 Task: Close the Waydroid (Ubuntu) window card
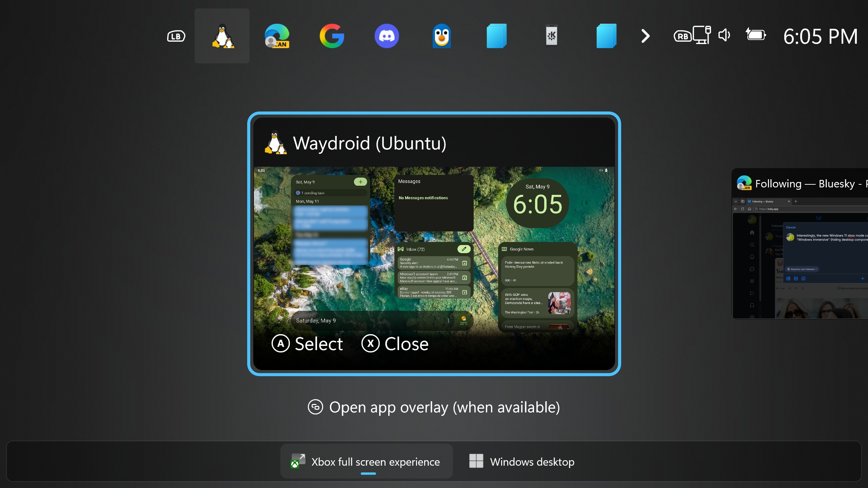(395, 344)
